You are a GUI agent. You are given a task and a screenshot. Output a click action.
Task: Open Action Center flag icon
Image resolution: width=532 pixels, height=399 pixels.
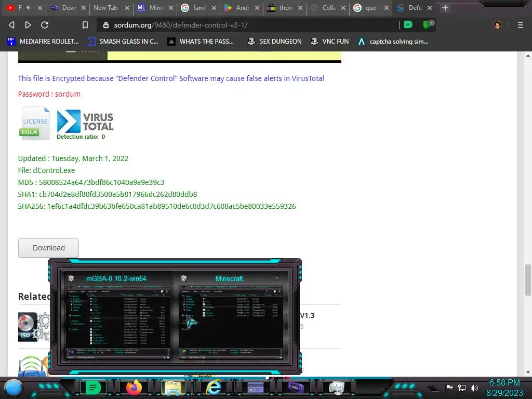(x=449, y=388)
